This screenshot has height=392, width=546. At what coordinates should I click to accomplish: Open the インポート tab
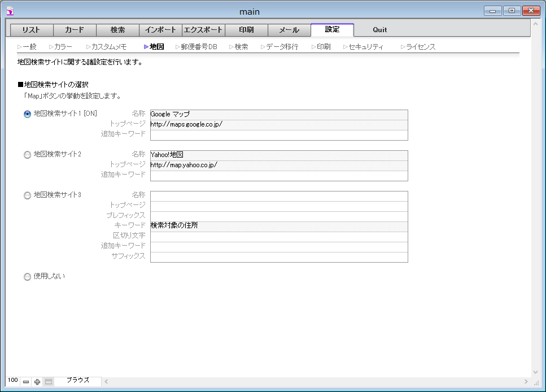tap(160, 30)
